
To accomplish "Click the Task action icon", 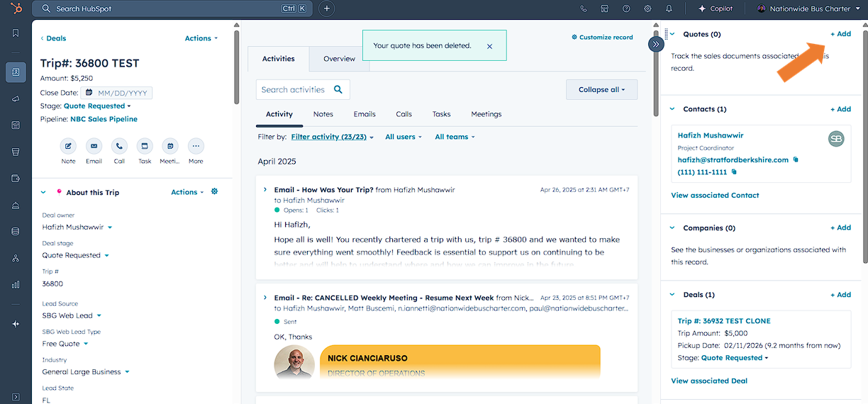I will click(145, 146).
